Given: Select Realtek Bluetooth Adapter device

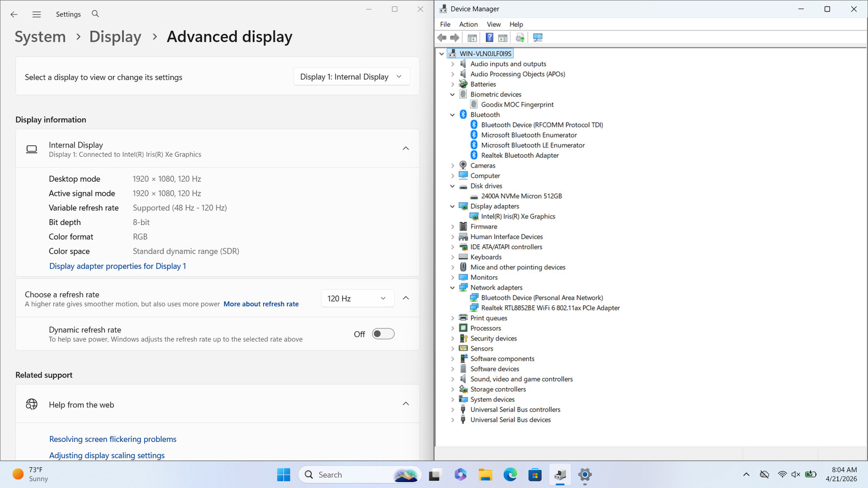Looking at the screenshot, I should [x=520, y=155].
